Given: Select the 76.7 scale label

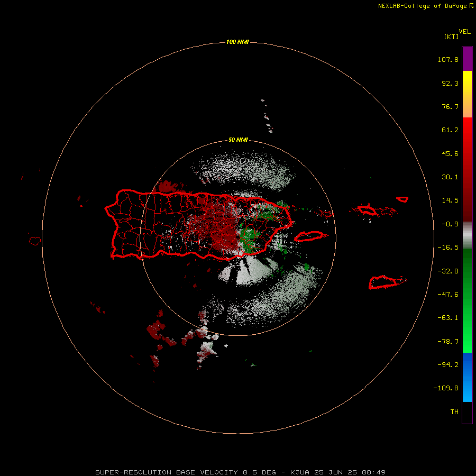Looking at the screenshot, I should tap(450, 106).
